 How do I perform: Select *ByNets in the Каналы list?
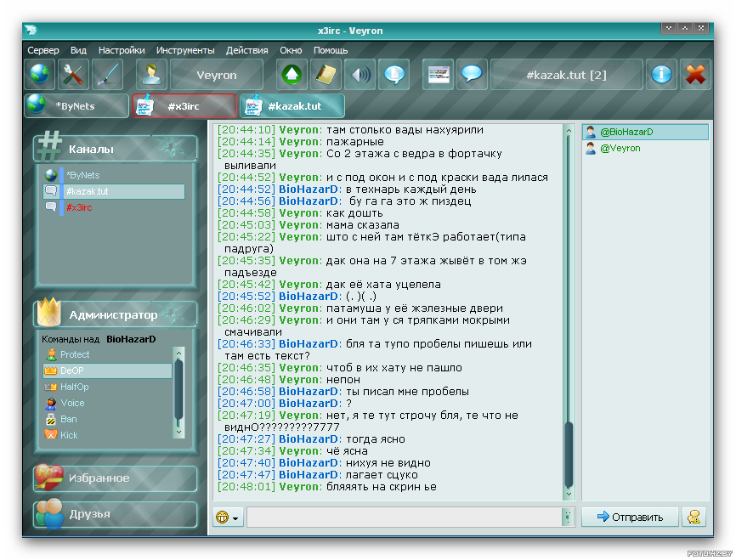(x=114, y=175)
